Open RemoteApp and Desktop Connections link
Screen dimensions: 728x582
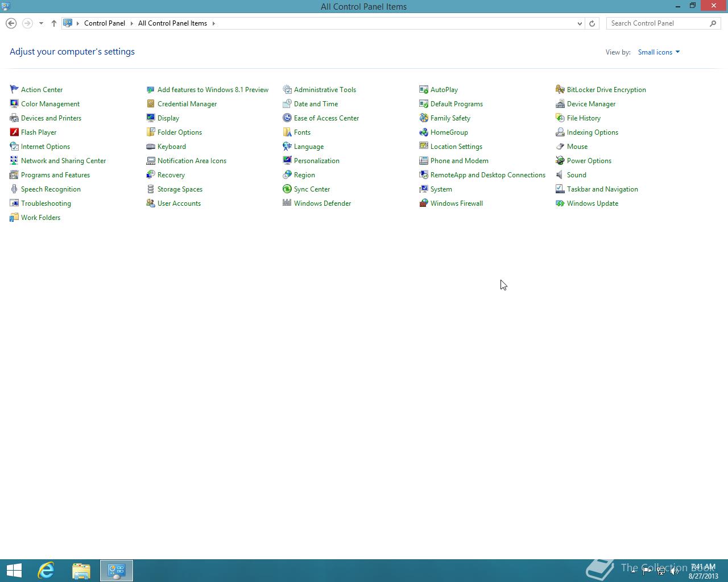pos(488,175)
